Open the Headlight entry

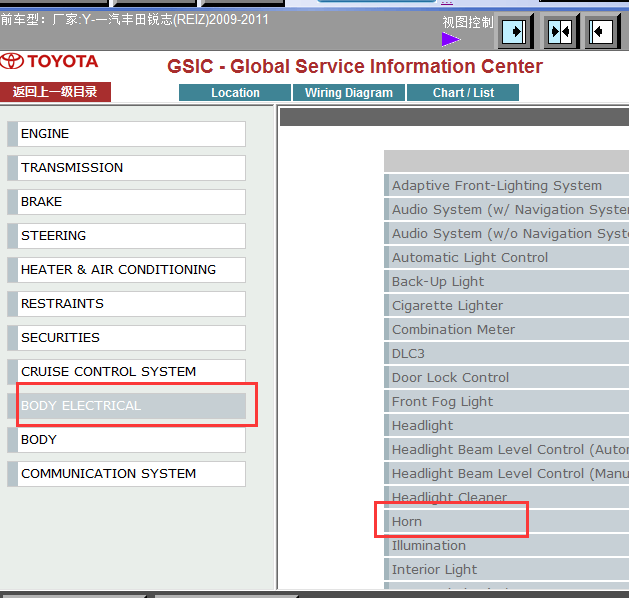(507, 426)
